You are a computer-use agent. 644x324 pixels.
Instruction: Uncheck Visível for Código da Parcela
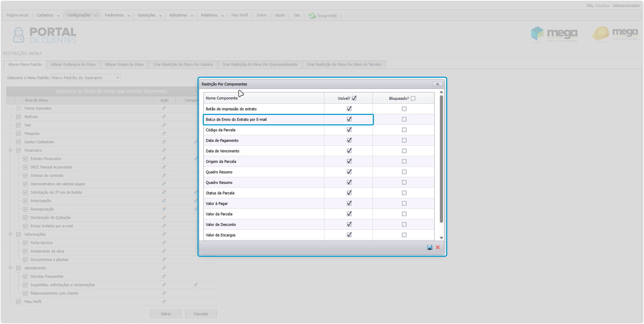349,130
